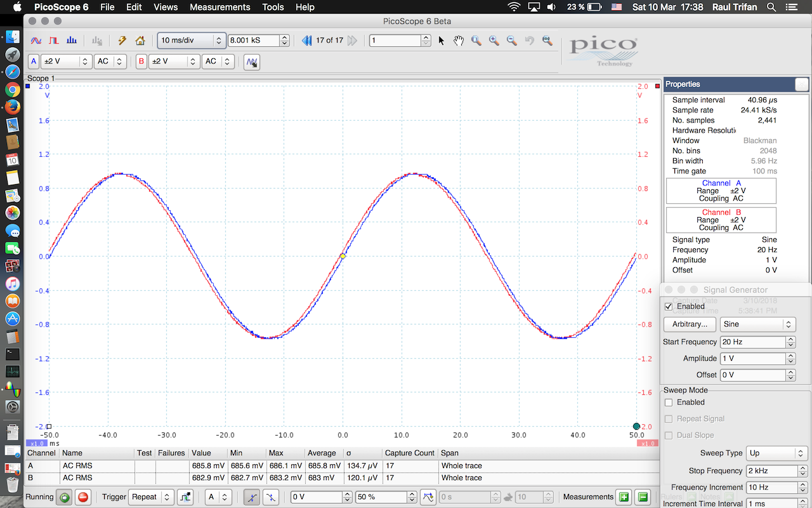Image resolution: width=812 pixels, height=508 pixels.
Task: Click the zoom factor stepper field
Action: coord(400,40)
